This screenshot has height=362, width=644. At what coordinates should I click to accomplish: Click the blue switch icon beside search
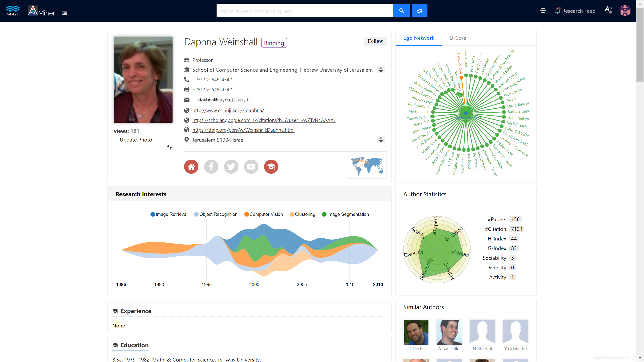tap(419, 11)
